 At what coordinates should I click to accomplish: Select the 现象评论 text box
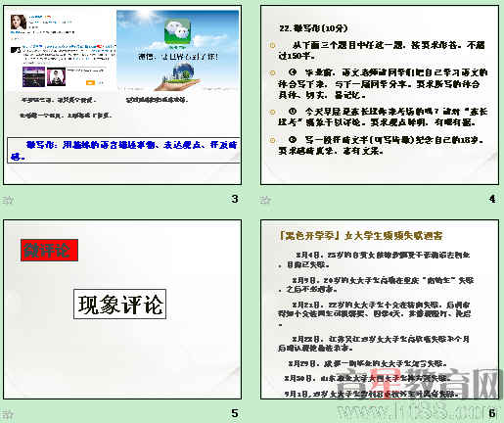click(119, 305)
